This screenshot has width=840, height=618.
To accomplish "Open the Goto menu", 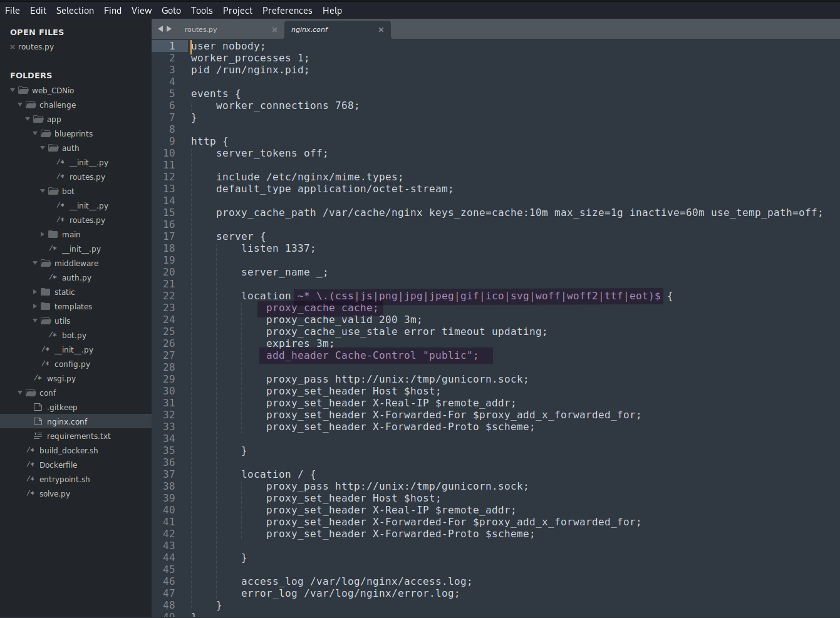I will tap(171, 11).
